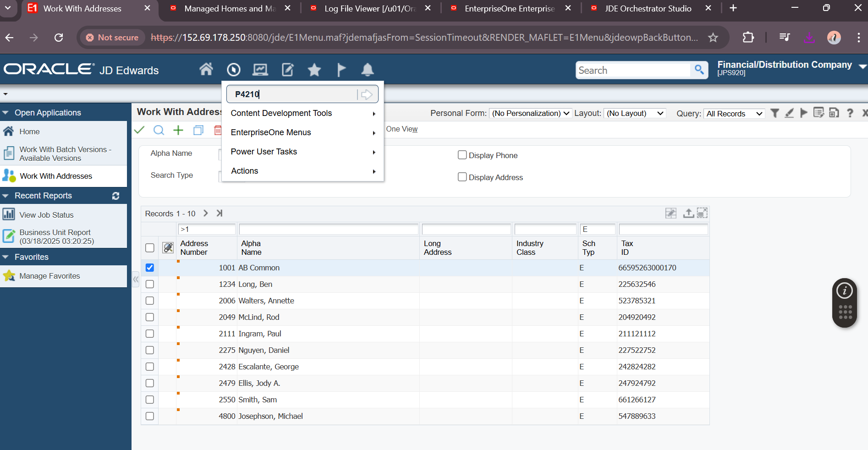Open the Personal Form dropdown
This screenshot has width=868, height=450.
(x=530, y=113)
